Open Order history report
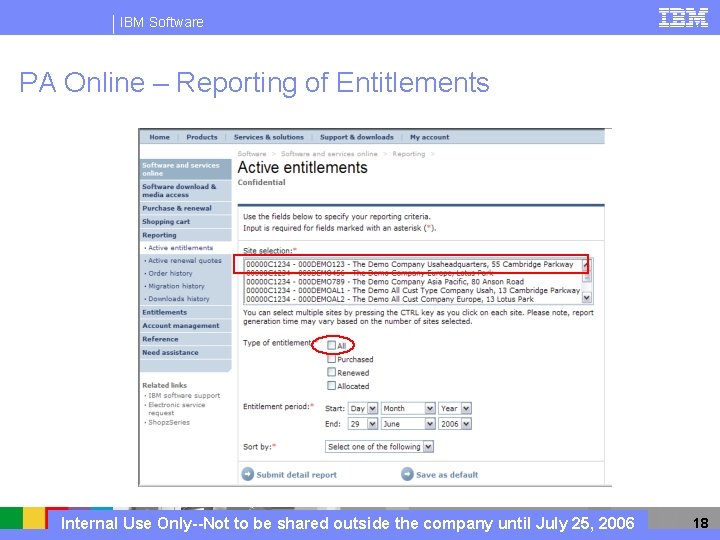720x540 pixels. pyautogui.click(x=170, y=273)
